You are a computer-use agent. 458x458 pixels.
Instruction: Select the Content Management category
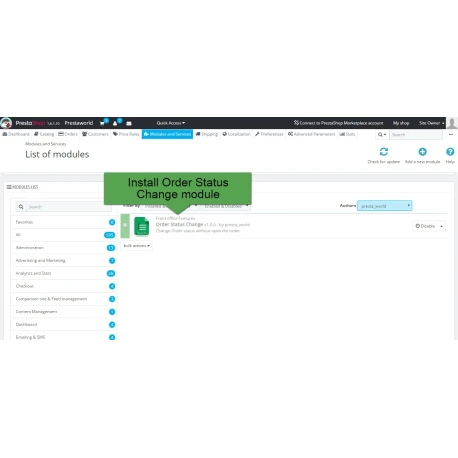pyautogui.click(x=63, y=312)
